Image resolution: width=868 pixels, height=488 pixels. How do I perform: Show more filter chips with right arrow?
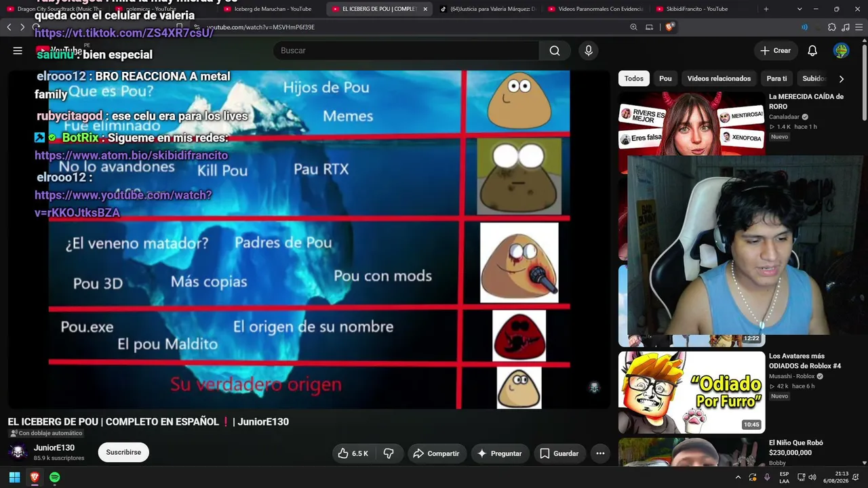842,79
